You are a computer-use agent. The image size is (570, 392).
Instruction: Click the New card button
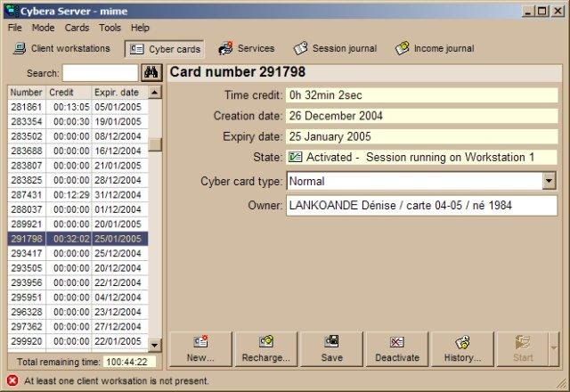coord(200,348)
